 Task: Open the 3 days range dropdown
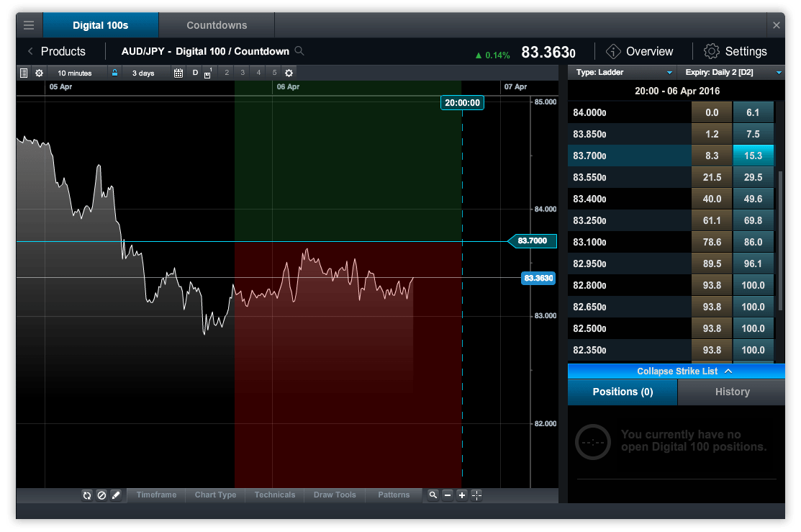143,73
